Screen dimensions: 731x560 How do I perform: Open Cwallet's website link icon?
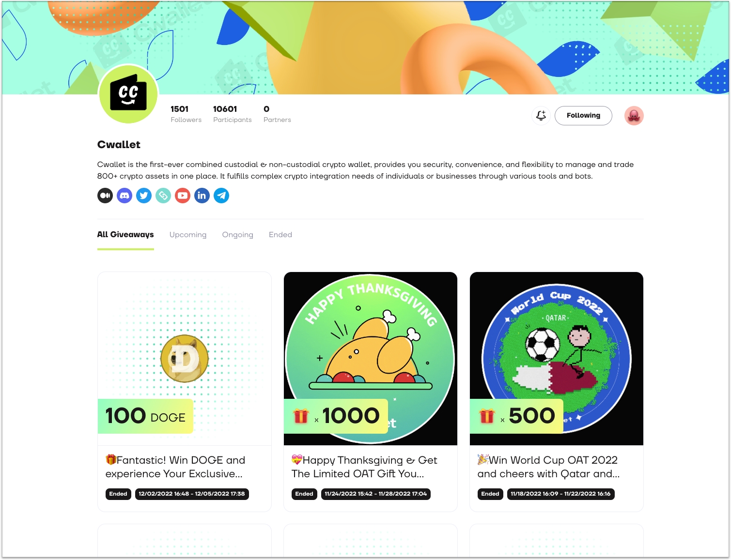(163, 196)
